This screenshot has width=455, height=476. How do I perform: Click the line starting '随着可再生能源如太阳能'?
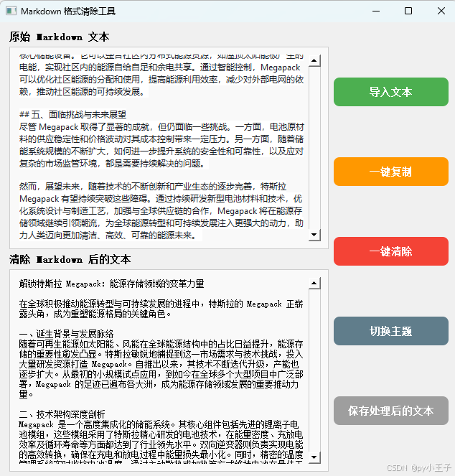[161, 344]
